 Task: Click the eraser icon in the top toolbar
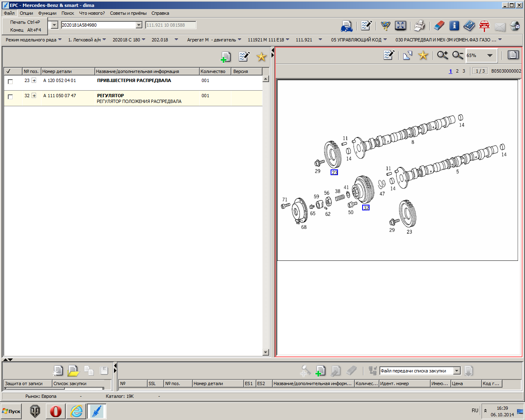tap(439, 25)
